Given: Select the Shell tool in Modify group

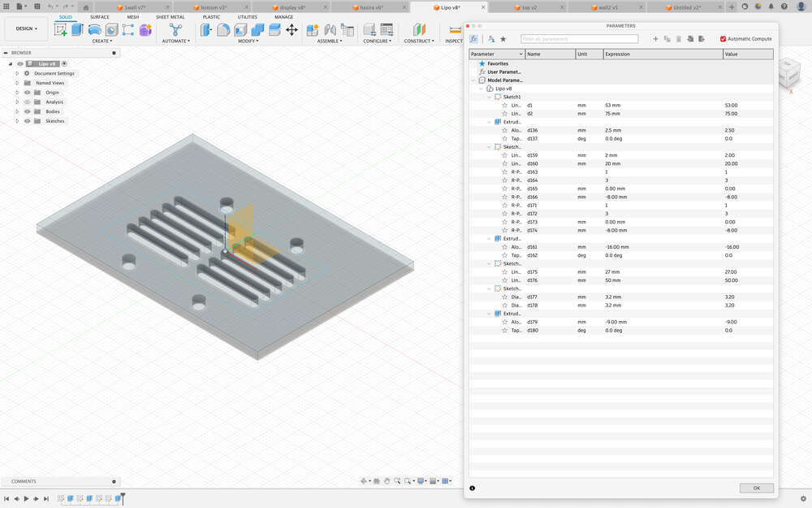Looking at the screenshot, I should (x=240, y=29).
